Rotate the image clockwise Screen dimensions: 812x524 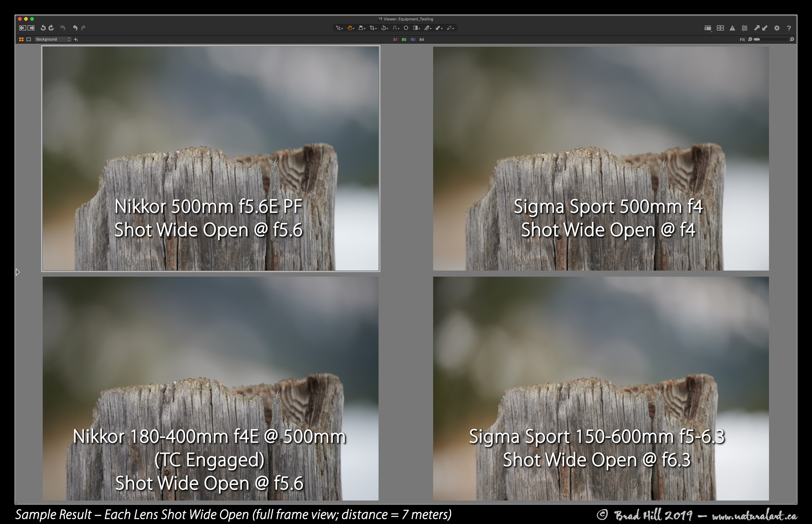(51, 28)
